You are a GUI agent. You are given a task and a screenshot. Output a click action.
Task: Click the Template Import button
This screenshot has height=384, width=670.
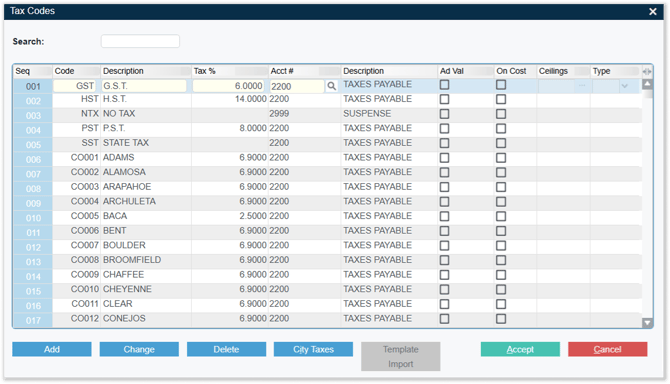coord(400,356)
